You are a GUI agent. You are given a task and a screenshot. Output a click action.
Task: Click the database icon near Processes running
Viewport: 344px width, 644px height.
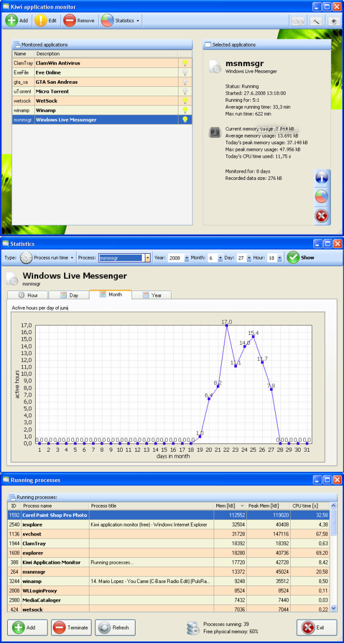[x=193, y=628]
